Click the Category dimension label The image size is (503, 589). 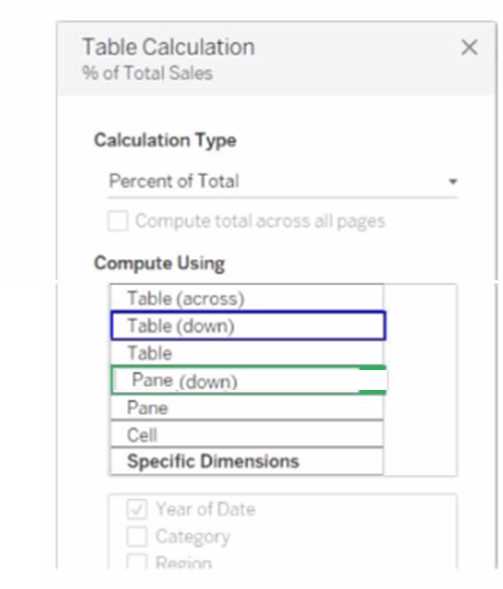(x=193, y=537)
